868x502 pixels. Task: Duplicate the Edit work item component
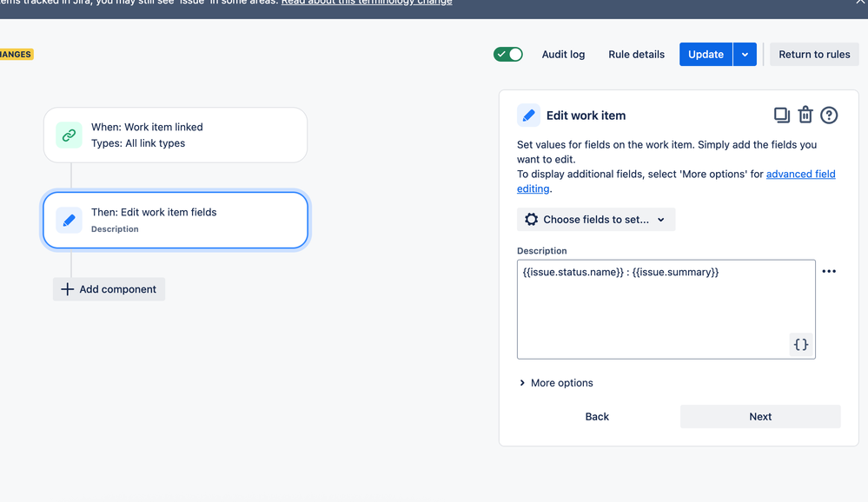click(x=782, y=116)
